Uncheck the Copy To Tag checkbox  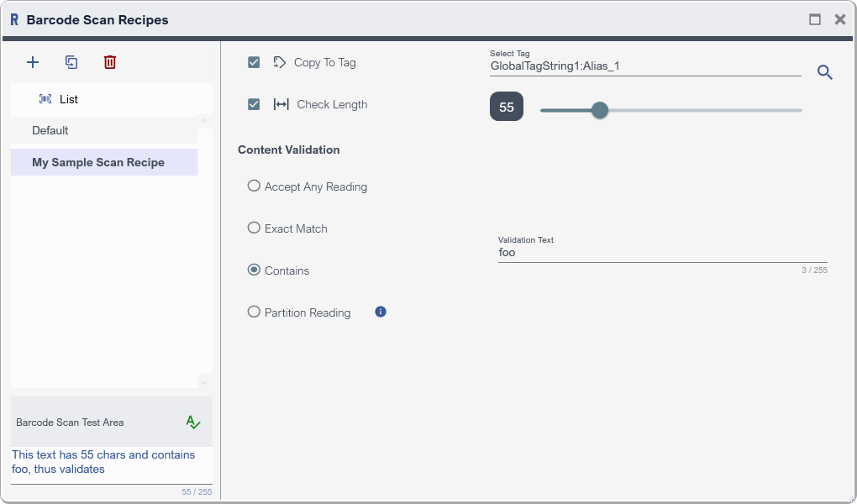tap(254, 62)
